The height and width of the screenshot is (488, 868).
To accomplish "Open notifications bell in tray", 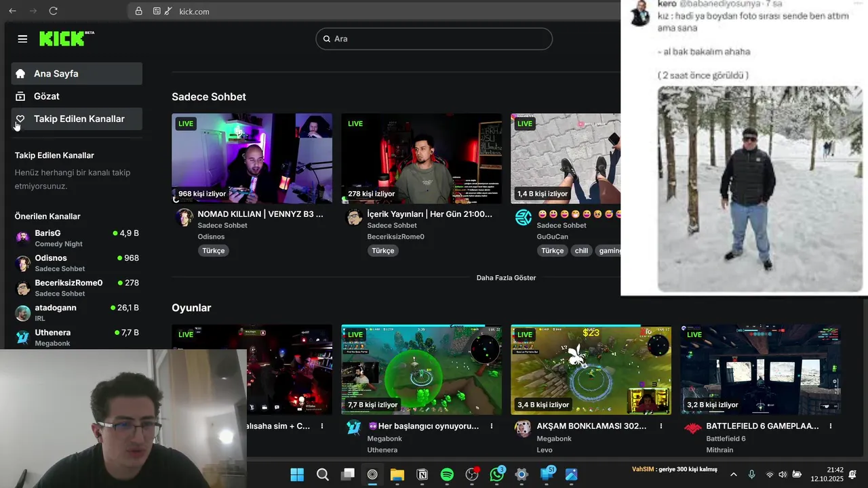I will click(x=853, y=474).
